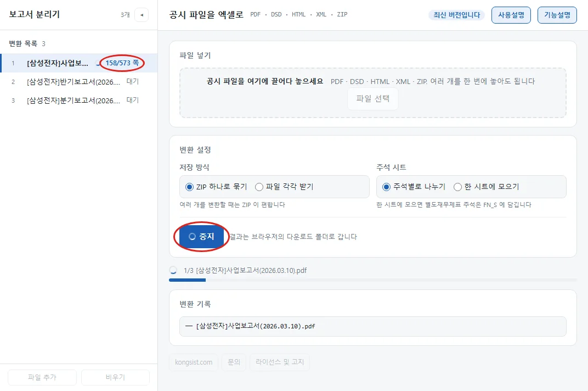The image size is (588, 391).
Task: Select the 분기보고서 row in the 변환 목록
Action: pyautogui.click(x=79, y=100)
